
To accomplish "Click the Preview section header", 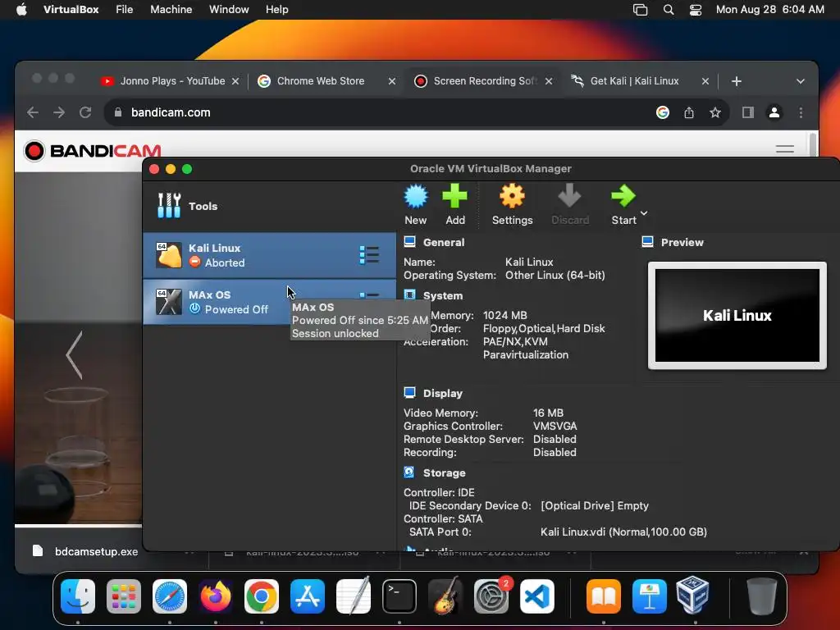I will [682, 242].
